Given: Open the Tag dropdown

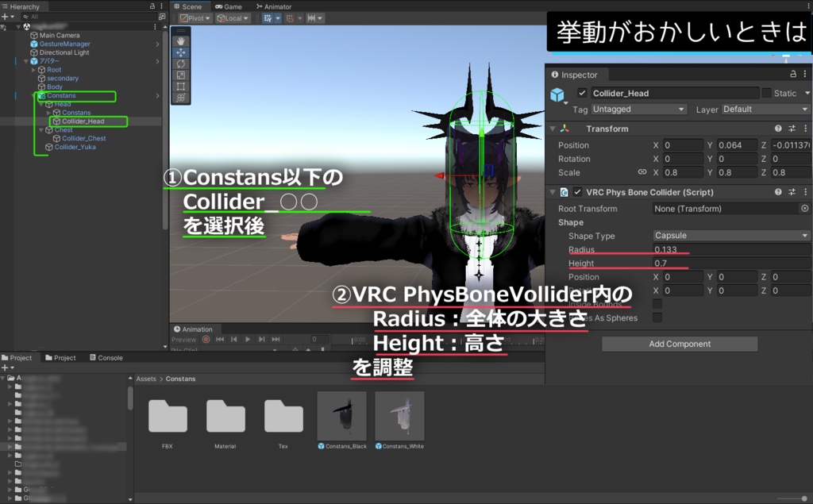Looking at the screenshot, I should (x=639, y=110).
